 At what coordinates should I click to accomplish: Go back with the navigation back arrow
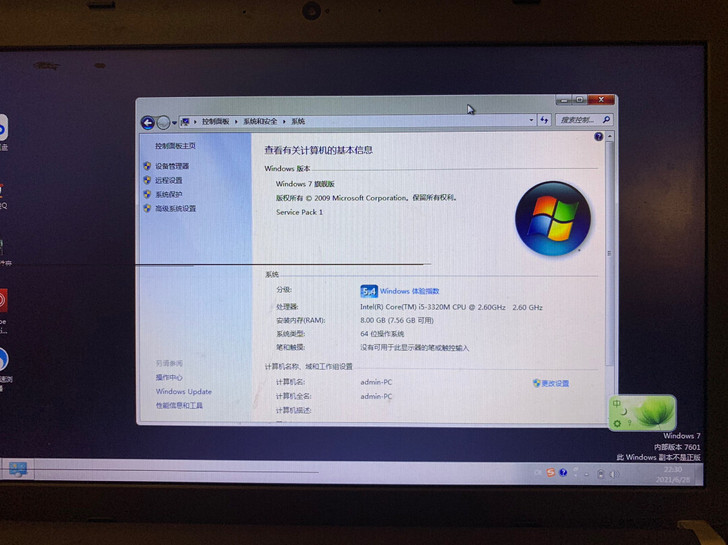click(148, 123)
